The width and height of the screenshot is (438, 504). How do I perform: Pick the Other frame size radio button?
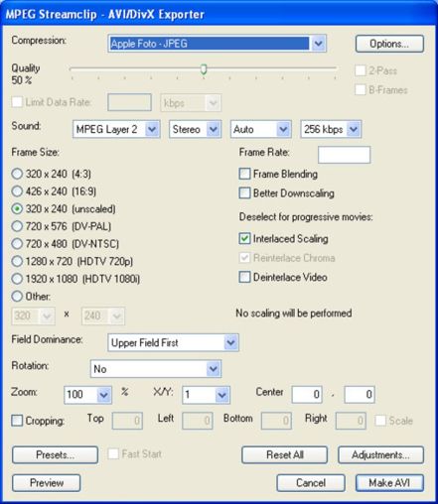point(17,297)
